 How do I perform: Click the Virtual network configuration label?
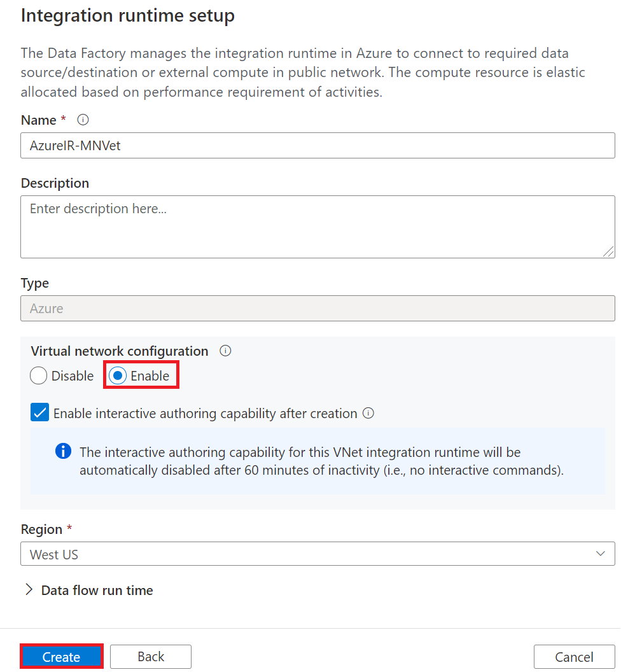120,351
